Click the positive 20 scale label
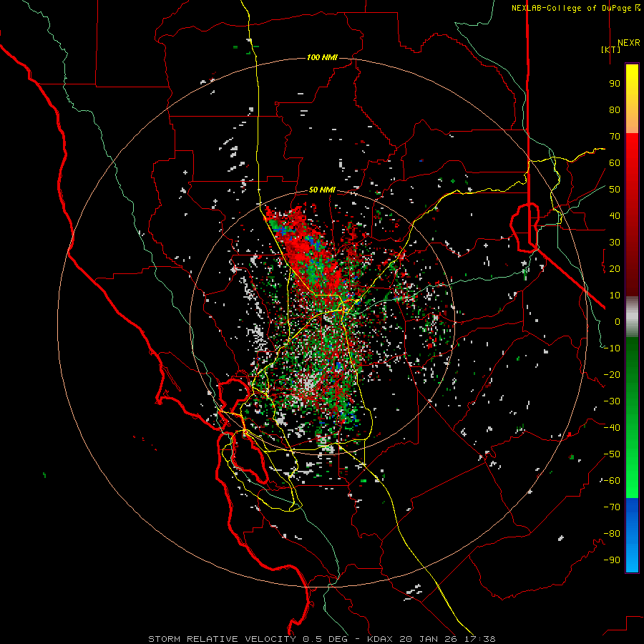The height and width of the screenshot is (644, 644). click(x=615, y=269)
